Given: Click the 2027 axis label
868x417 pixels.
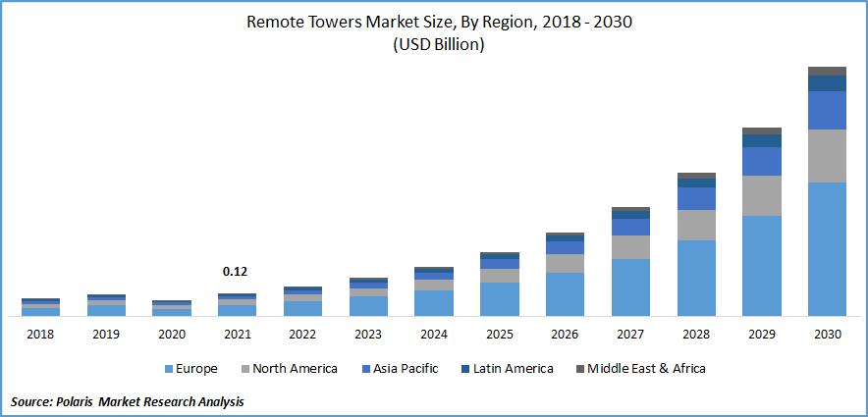Looking at the screenshot, I should click(630, 335).
